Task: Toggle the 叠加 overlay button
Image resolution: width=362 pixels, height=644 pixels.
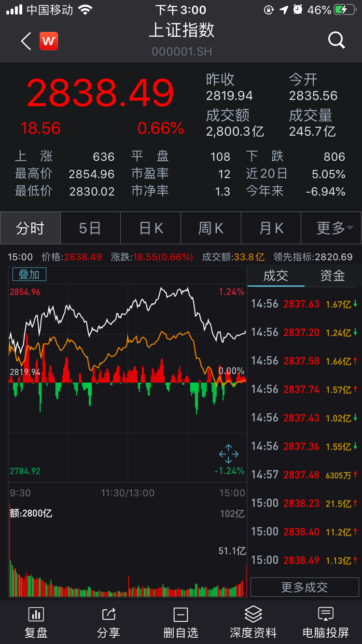Action: (x=29, y=275)
